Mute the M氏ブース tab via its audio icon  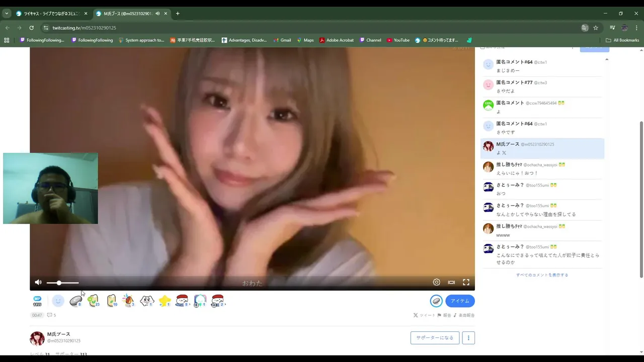pos(157,14)
